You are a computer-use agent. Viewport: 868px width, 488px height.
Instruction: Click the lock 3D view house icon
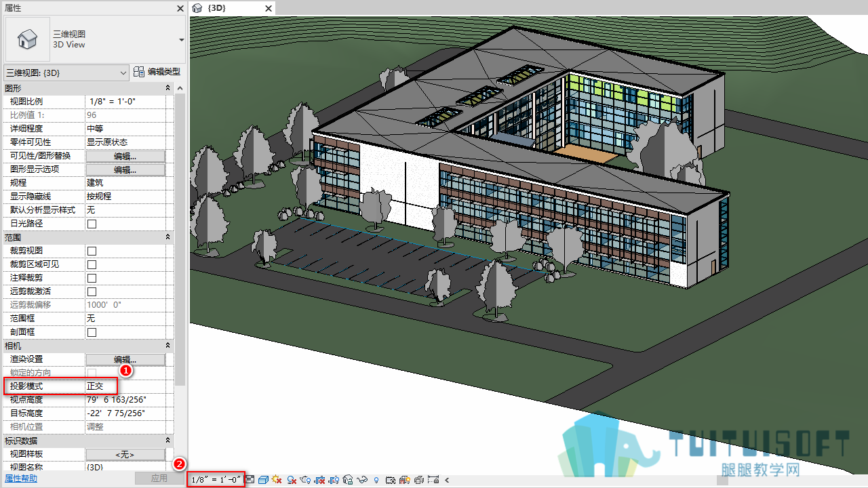(348, 480)
